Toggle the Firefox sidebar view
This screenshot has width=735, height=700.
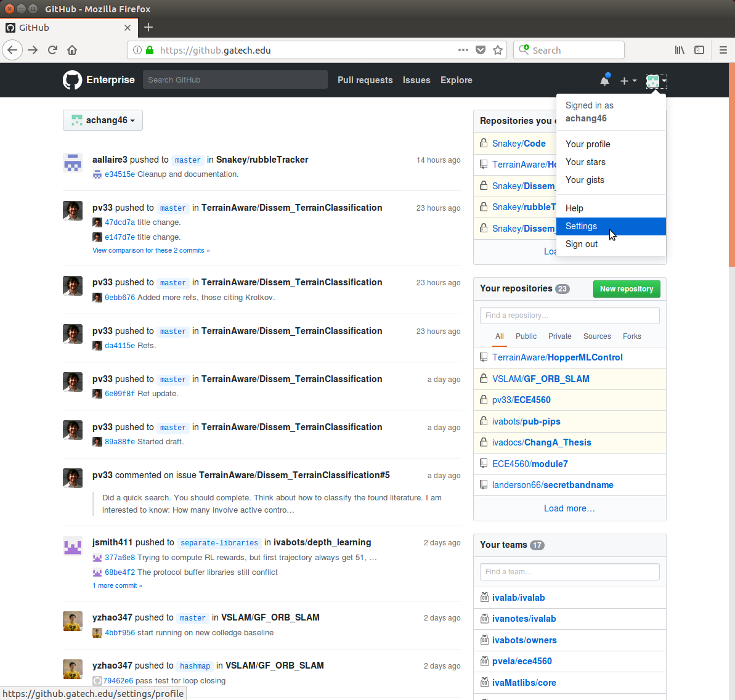(699, 50)
